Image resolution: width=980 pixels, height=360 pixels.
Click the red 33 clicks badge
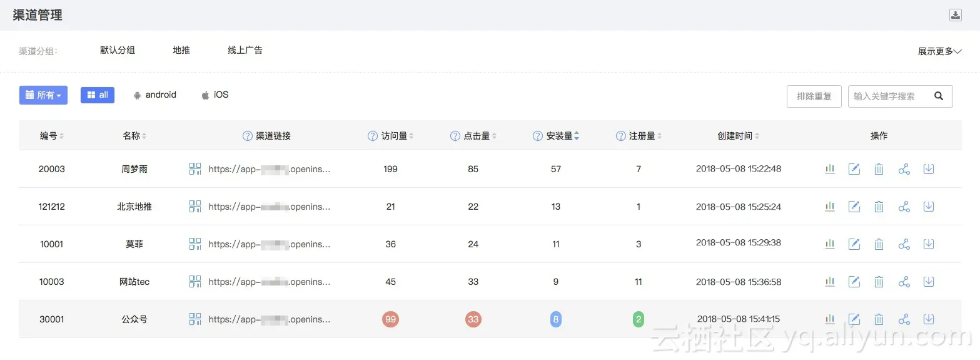click(x=473, y=319)
